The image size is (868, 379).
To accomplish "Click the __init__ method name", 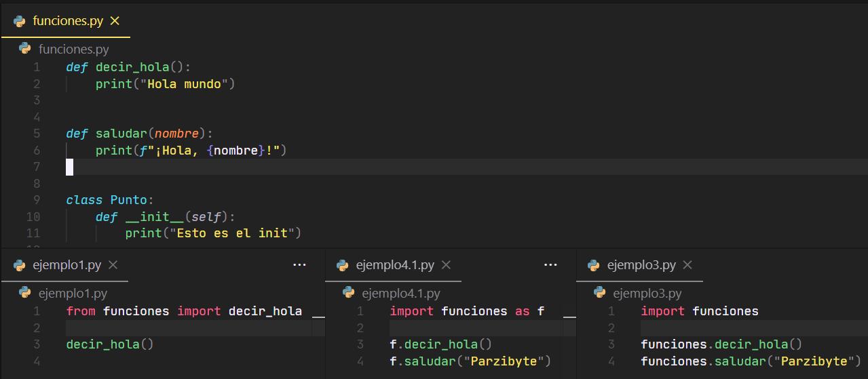I will pyautogui.click(x=154, y=217).
